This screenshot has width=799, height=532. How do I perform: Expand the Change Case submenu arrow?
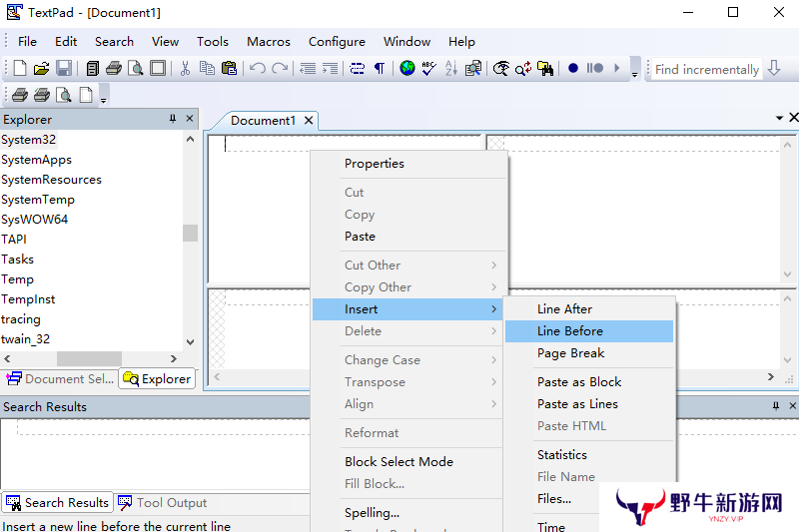[x=493, y=360]
